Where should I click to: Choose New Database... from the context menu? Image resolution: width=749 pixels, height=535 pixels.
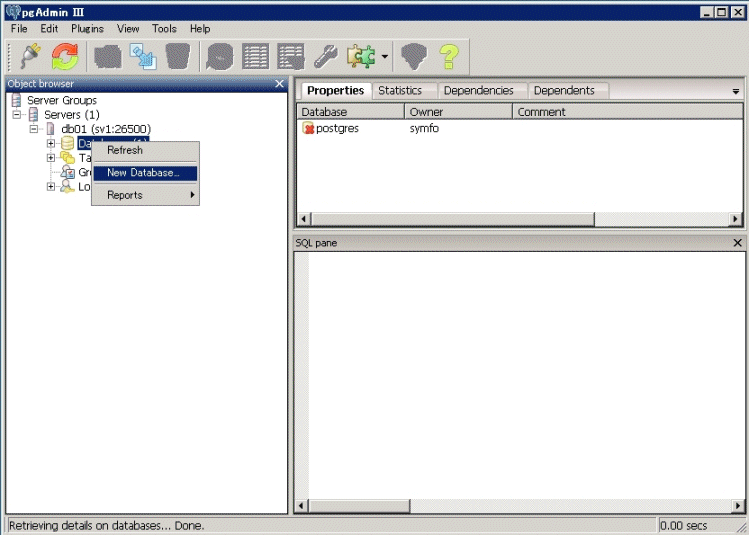click(143, 173)
